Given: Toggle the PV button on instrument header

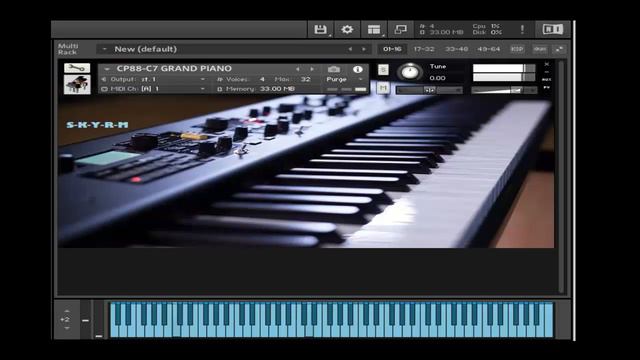Looking at the screenshot, I should click(547, 87).
